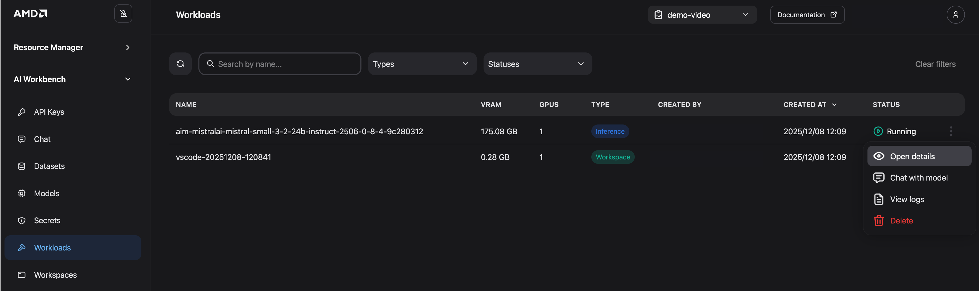Image resolution: width=980 pixels, height=292 pixels.
Task: Choose Chat with model menu entry
Action: [x=918, y=178]
